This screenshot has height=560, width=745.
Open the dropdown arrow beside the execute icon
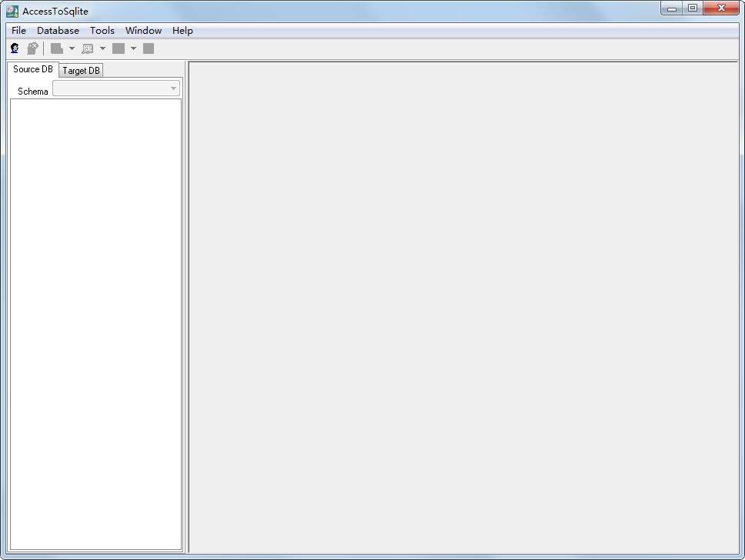pos(133,48)
